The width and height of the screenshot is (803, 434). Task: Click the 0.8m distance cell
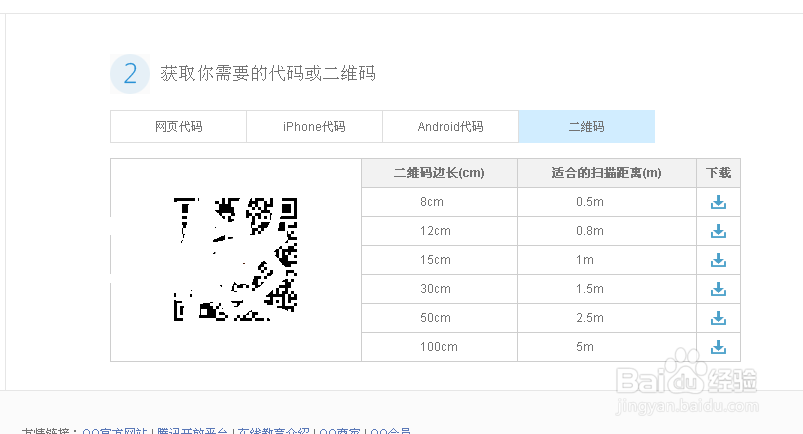(607, 231)
